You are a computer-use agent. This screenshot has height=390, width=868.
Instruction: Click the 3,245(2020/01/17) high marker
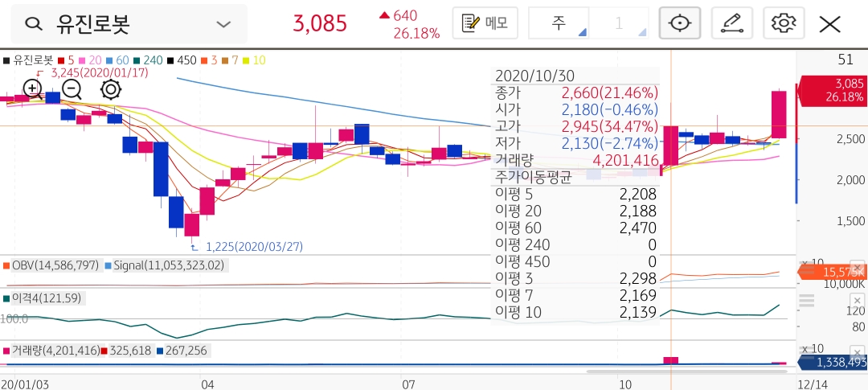(x=99, y=72)
